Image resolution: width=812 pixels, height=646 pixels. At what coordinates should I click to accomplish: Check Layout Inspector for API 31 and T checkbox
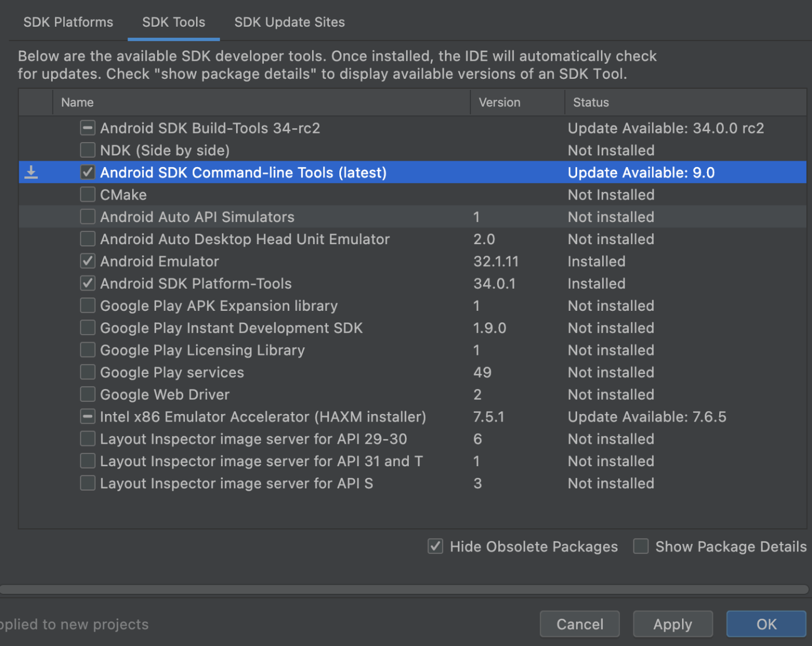point(88,462)
